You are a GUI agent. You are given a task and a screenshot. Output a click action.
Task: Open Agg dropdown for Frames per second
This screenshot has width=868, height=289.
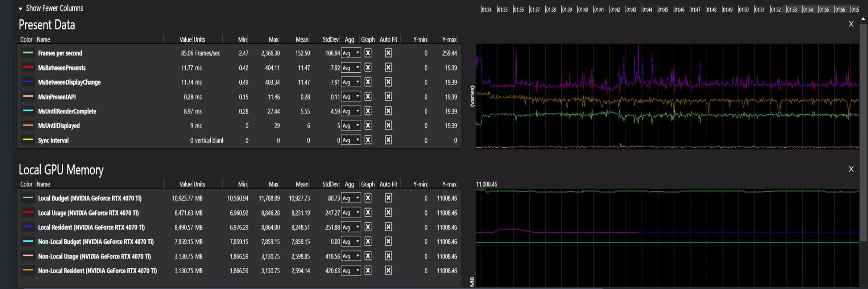point(351,53)
